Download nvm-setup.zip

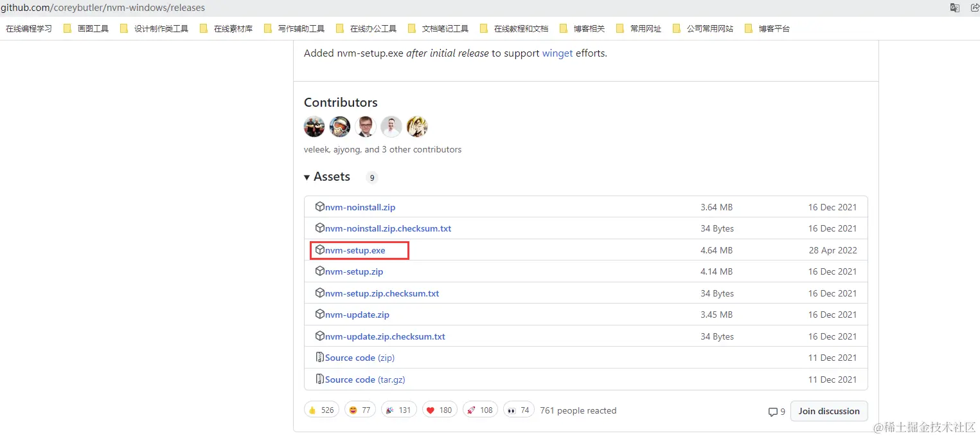(x=354, y=271)
